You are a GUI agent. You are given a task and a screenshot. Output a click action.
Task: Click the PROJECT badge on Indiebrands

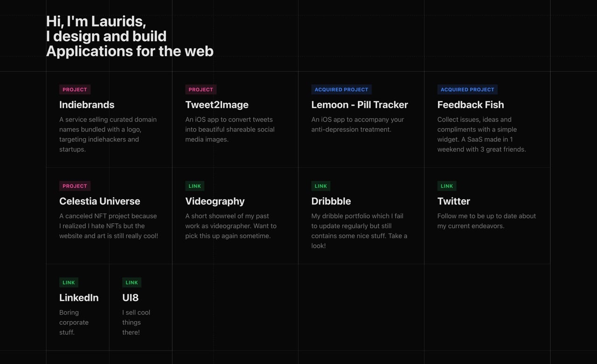click(75, 89)
